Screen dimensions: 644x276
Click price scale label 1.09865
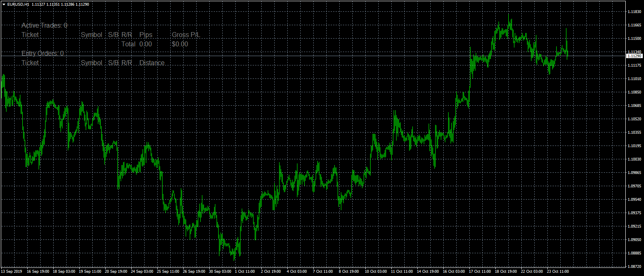[634, 173]
